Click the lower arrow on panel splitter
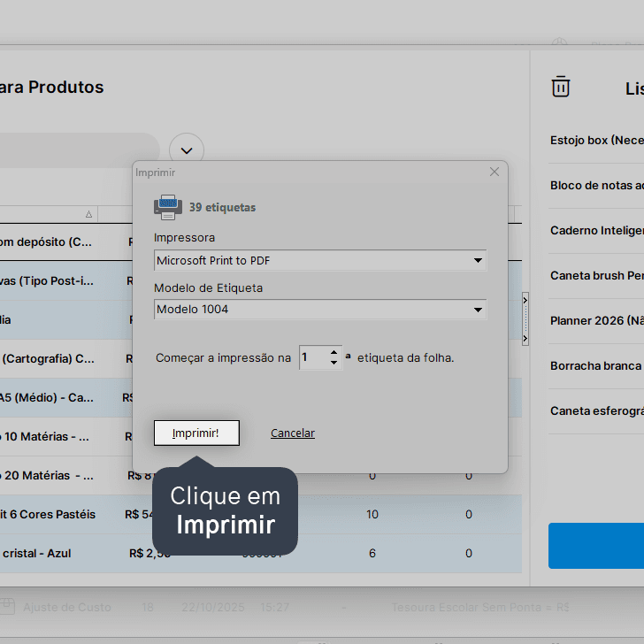 pyautogui.click(x=525, y=339)
